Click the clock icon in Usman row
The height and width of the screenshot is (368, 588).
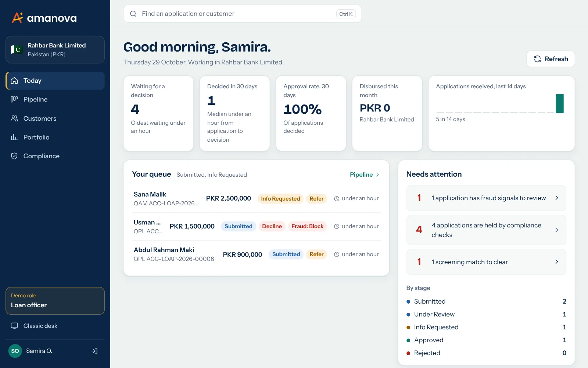[x=337, y=226]
